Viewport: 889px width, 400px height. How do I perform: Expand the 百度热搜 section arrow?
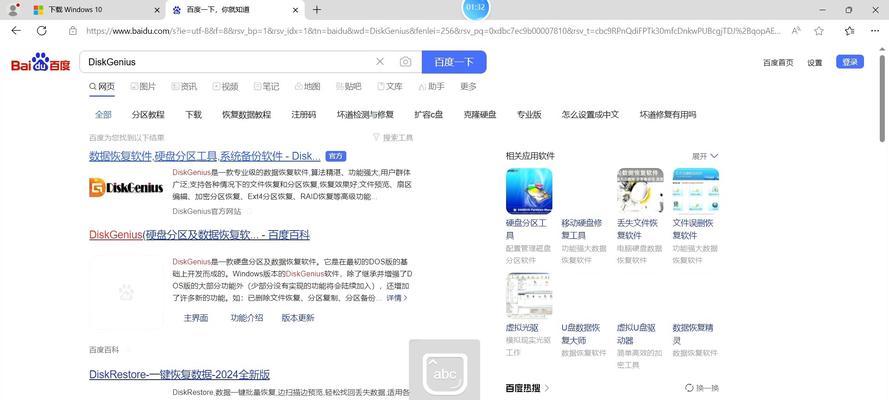[547, 388]
